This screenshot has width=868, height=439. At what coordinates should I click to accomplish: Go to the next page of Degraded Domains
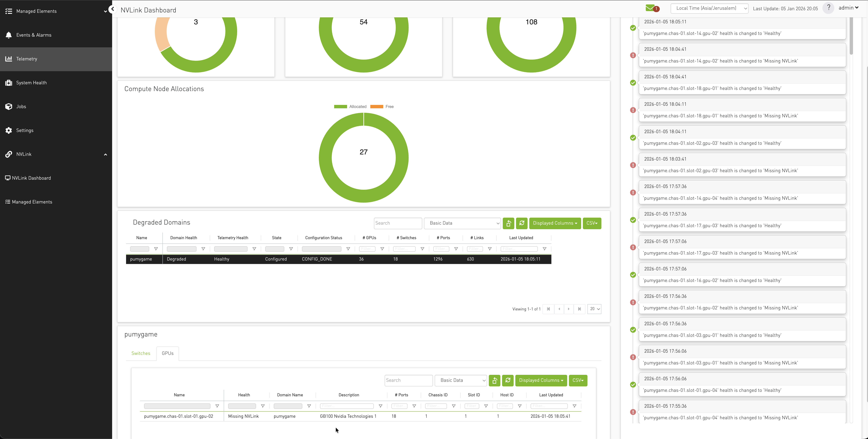coord(569,309)
